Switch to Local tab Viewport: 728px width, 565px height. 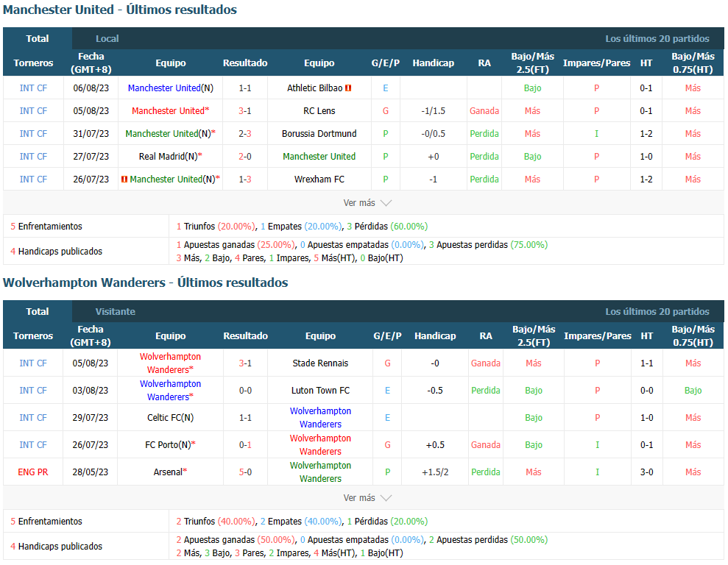click(107, 39)
